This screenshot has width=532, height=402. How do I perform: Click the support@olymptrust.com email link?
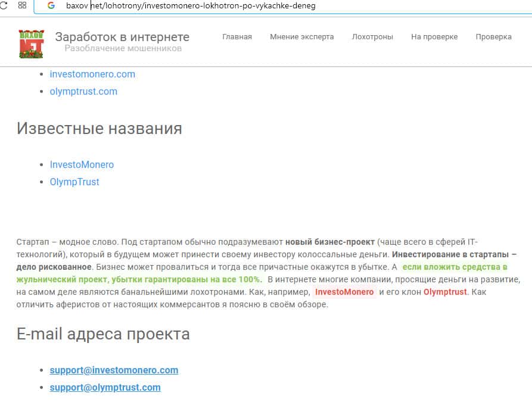(x=105, y=387)
